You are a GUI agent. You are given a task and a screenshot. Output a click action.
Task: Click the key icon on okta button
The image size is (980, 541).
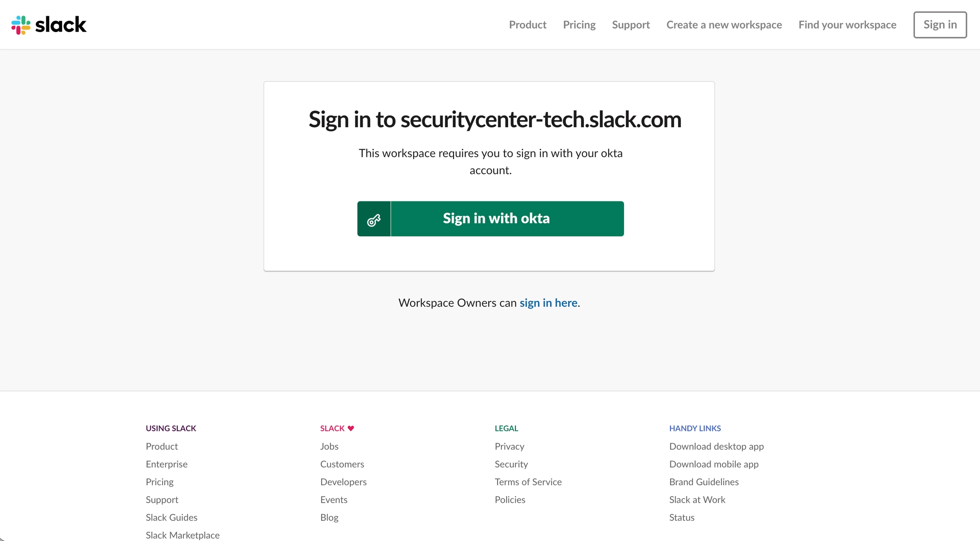pyautogui.click(x=374, y=220)
